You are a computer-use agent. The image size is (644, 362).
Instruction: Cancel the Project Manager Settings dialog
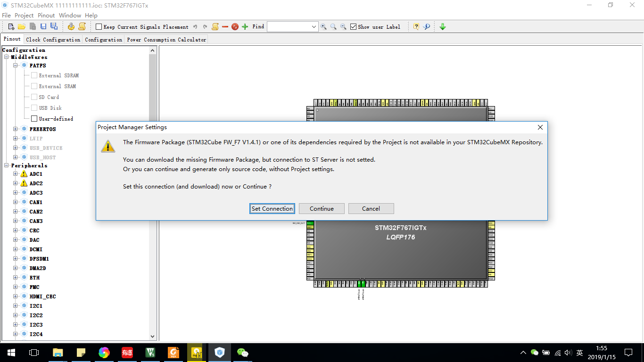[x=371, y=209]
